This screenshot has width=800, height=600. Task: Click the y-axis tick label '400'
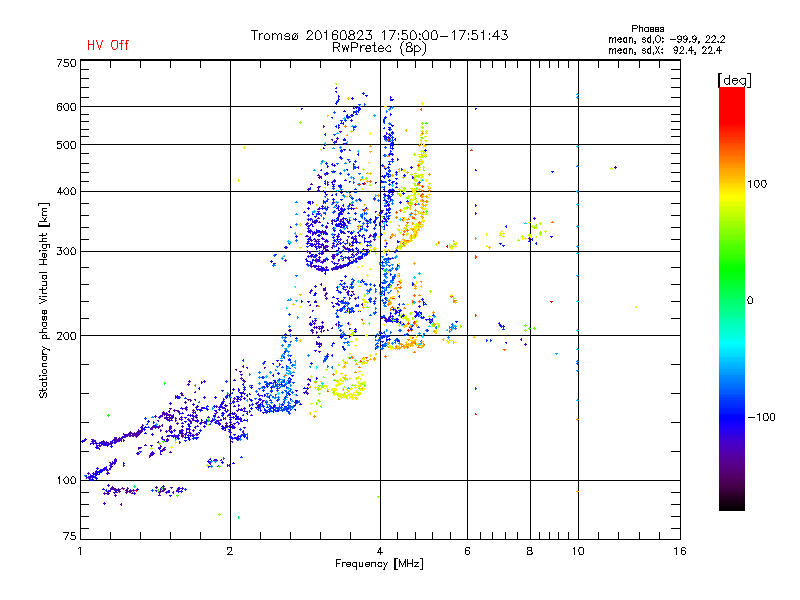(66, 191)
